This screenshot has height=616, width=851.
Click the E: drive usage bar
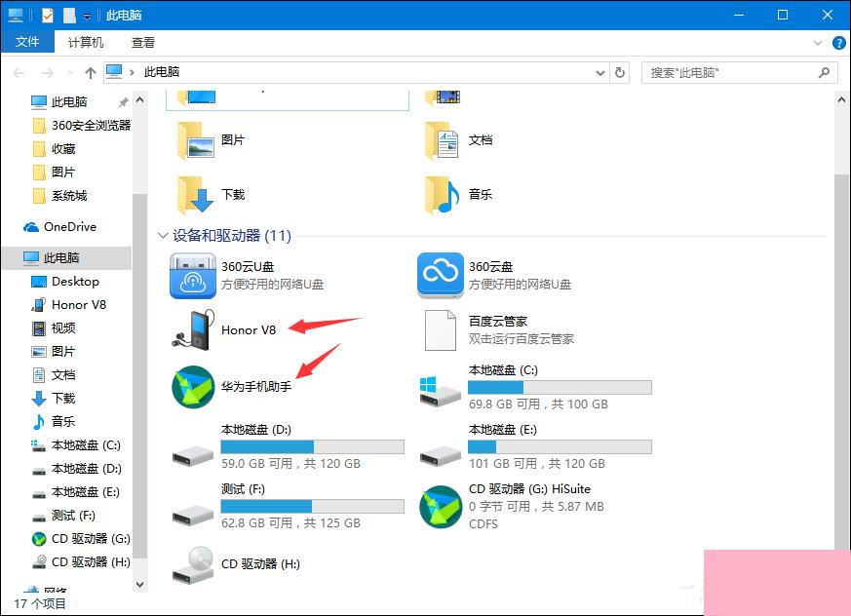point(560,446)
